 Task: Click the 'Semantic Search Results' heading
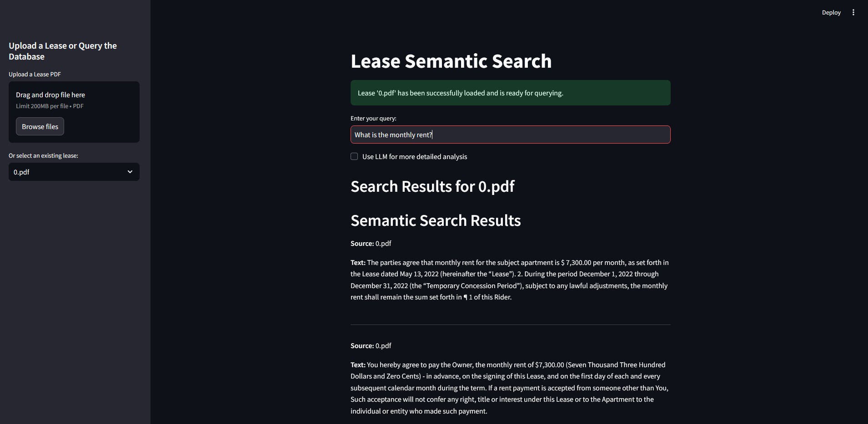pyautogui.click(x=435, y=221)
